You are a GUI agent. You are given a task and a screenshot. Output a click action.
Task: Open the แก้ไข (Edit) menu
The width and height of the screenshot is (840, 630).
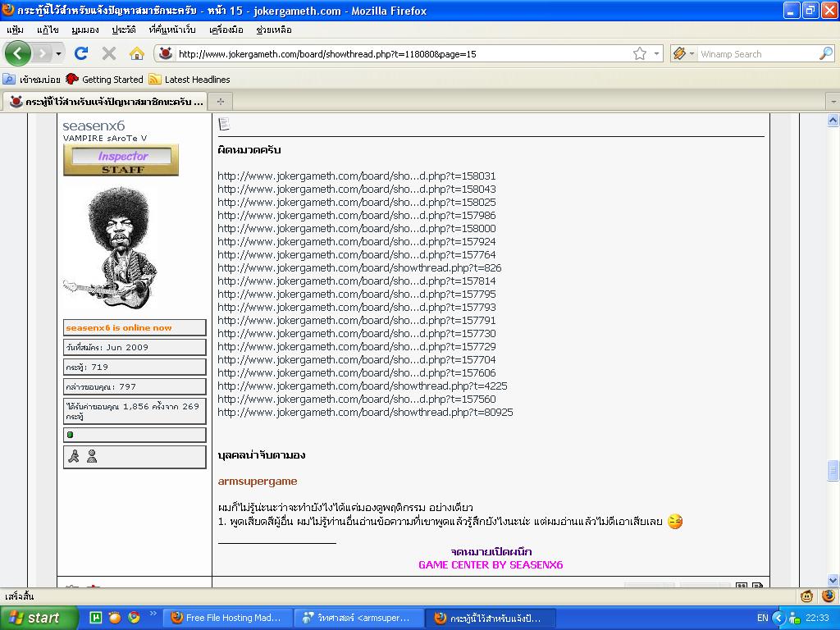pos(48,30)
